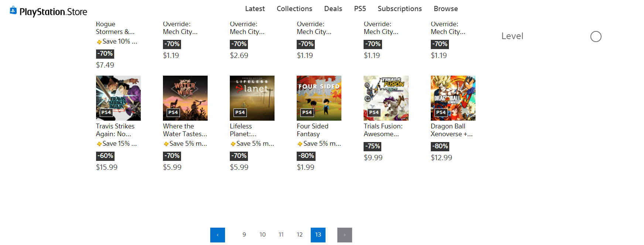Open the Latest menu tab
The image size is (644, 245).
click(255, 8)
